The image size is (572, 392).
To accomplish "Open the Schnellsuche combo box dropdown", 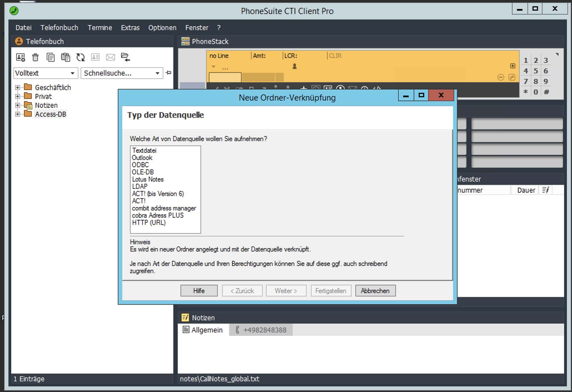I will 157,73.
